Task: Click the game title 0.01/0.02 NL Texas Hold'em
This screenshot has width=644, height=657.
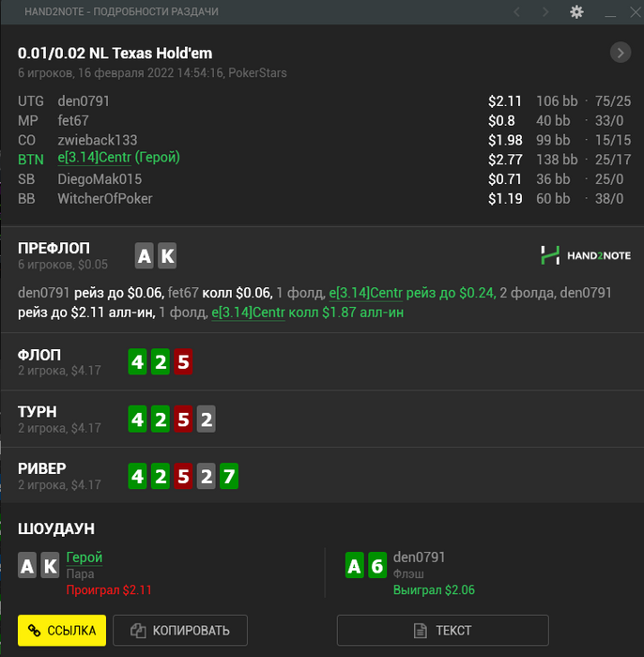Action: [x=115, y=53]
